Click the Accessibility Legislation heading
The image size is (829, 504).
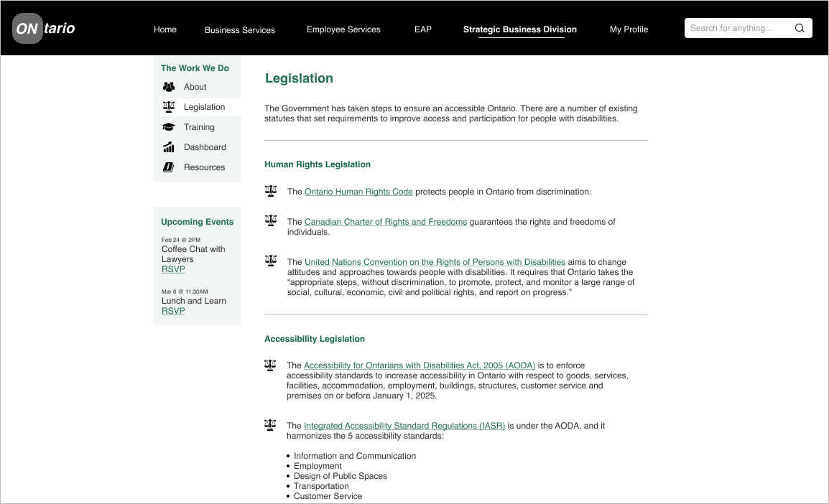[x=315, y=339]
